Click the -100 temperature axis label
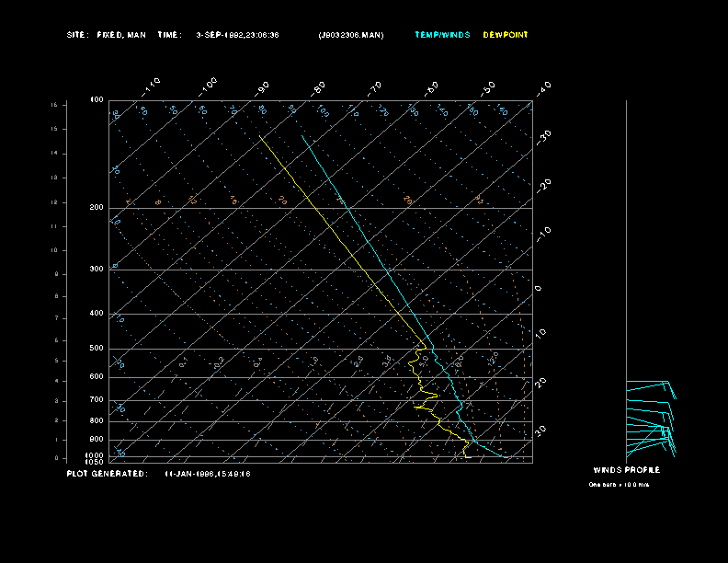The image size is (728, 563). [207, 87]
